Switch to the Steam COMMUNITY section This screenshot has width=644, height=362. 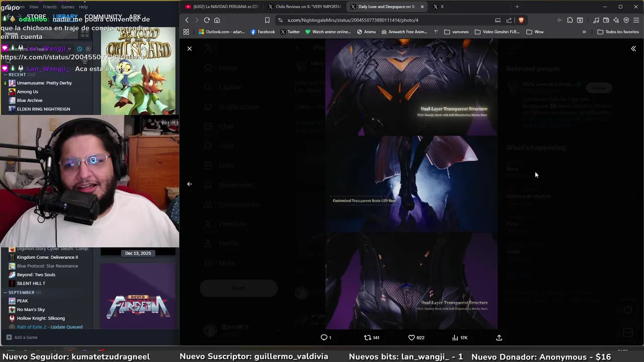tap(103, 17)
